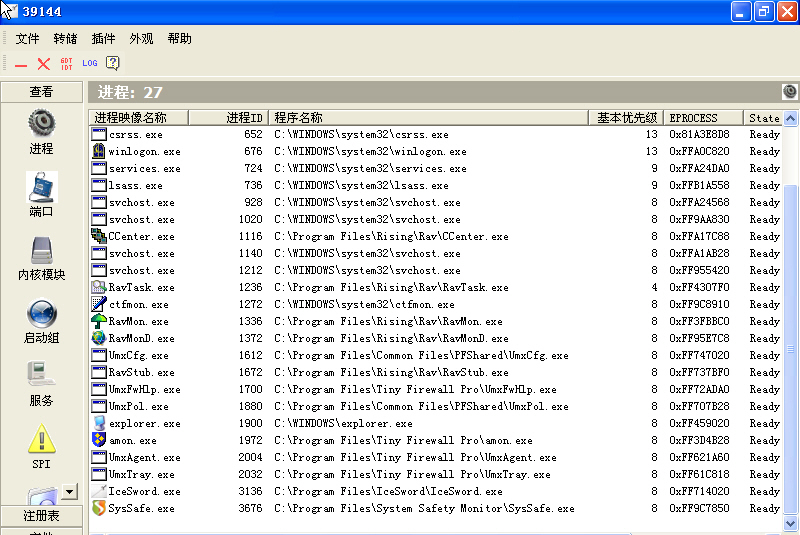Sort by State column header
The height and width of the screenshot is (535, 800).
click(x=763, y=118)
